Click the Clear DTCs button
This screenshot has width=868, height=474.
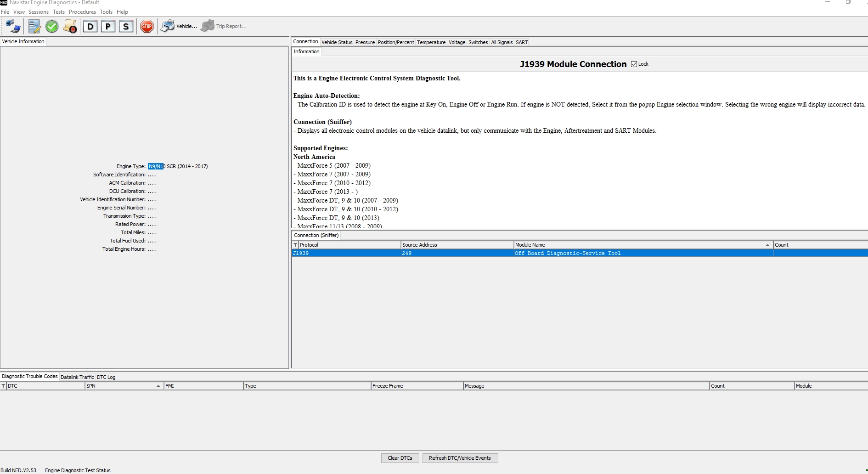coord(400,458)
